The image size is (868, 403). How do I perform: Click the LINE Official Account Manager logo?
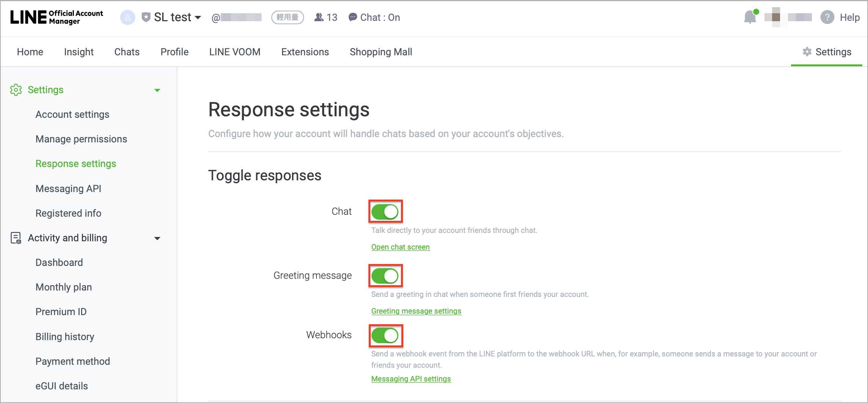pyautogui.click(x=56, y=17)
